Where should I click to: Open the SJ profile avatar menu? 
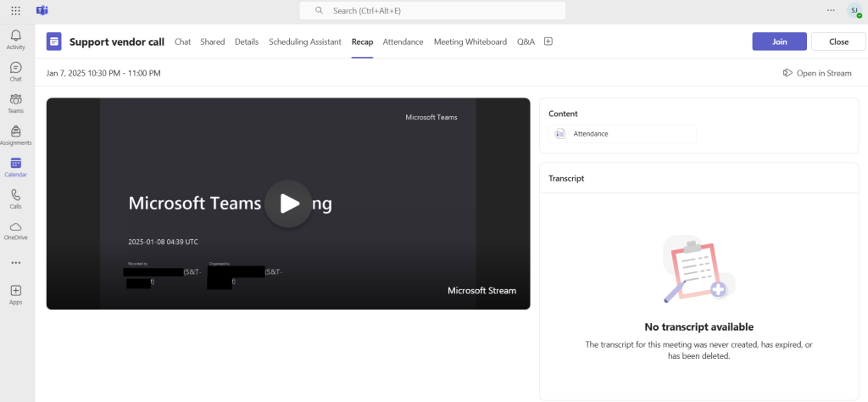[x=854, y=10]
